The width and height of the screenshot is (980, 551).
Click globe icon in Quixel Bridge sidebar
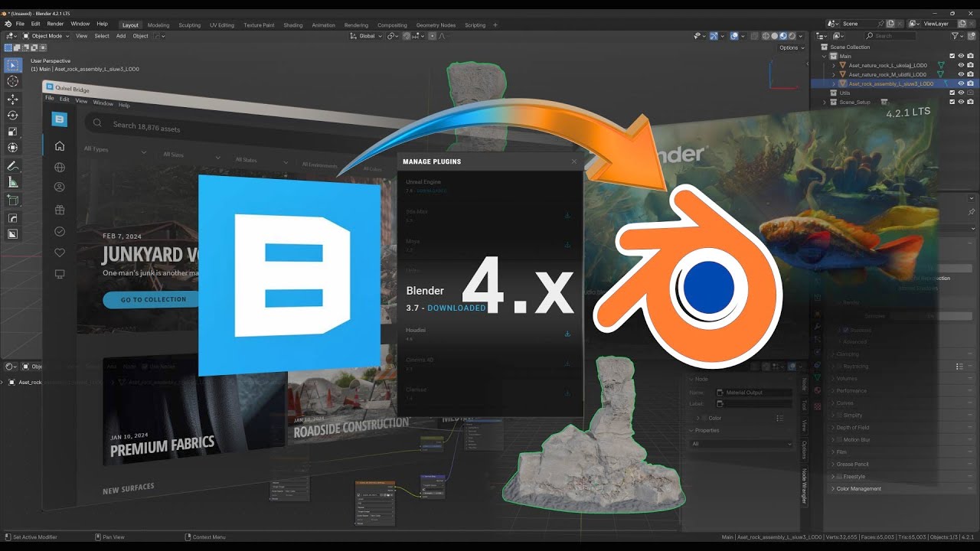[60, 168]
